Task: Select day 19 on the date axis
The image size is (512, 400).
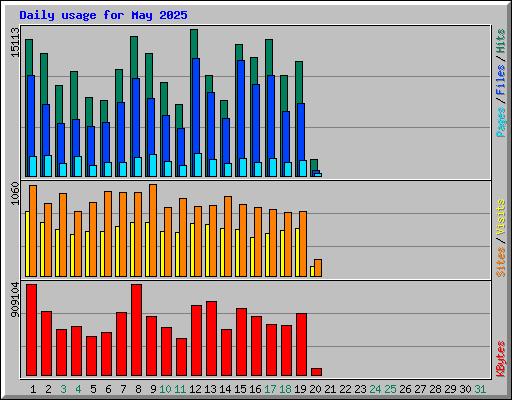Action: tap(300, 389)
